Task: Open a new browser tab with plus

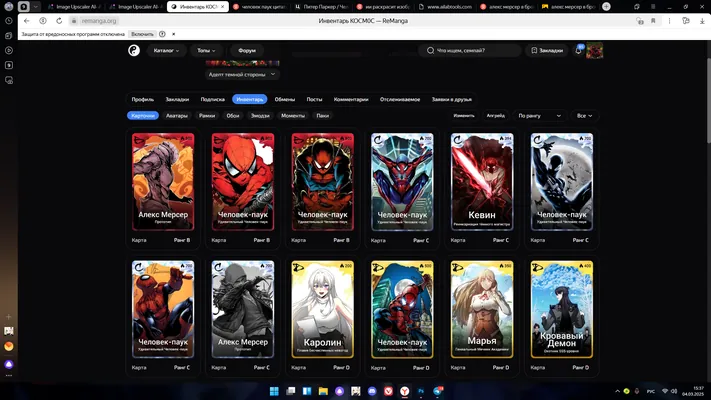Action: click(x=606, y=6)
